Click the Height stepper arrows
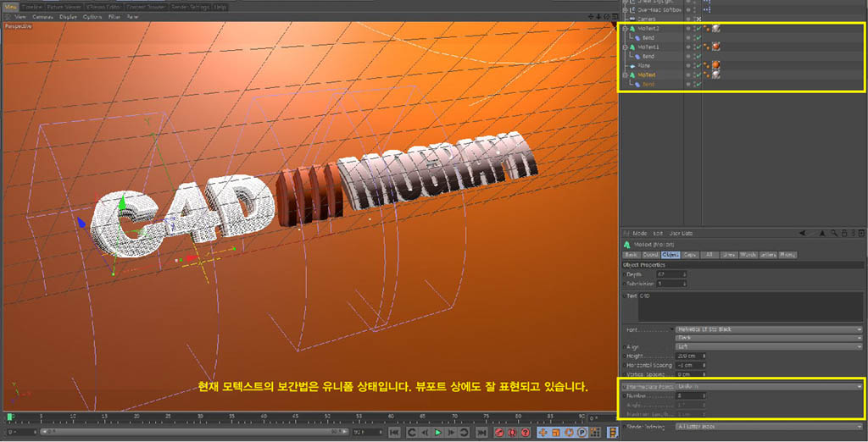868x442 pixels. point(704,356)
